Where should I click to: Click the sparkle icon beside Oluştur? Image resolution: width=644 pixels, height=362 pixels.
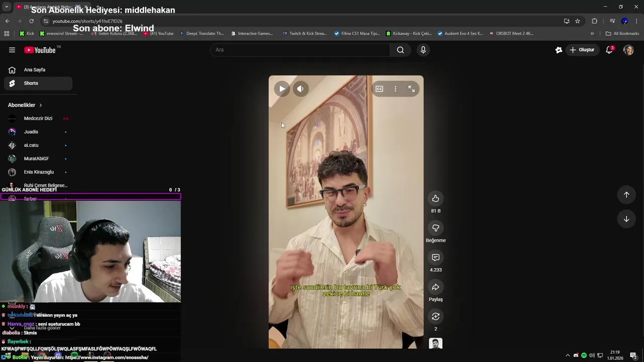click(558, 50)
